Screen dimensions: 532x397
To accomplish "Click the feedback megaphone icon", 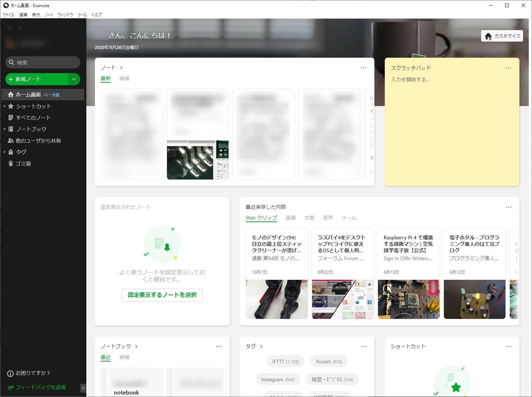I will coord(10,387).
